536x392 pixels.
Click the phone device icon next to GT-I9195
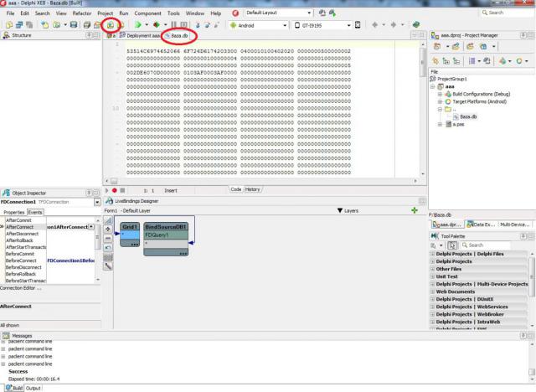point(358,25)
